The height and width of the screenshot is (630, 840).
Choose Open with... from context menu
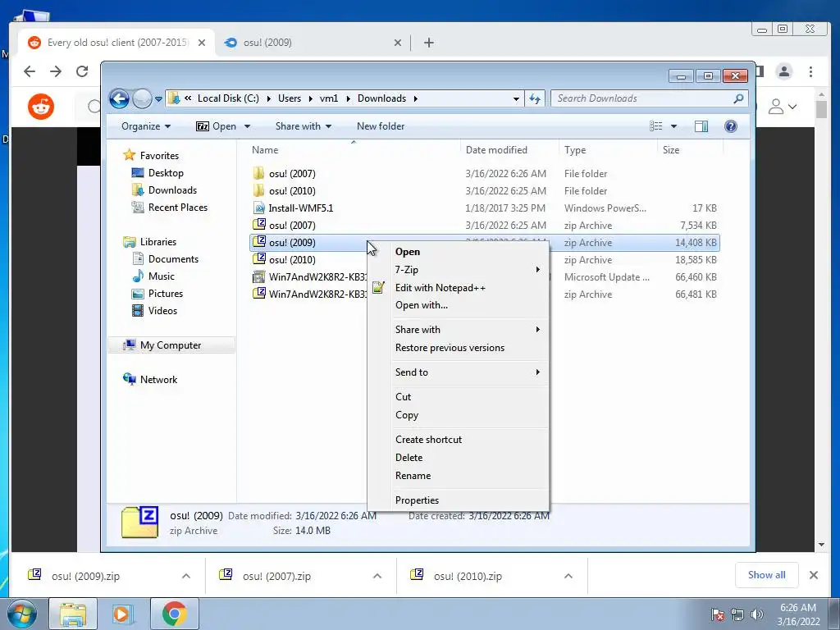[458, 305]
